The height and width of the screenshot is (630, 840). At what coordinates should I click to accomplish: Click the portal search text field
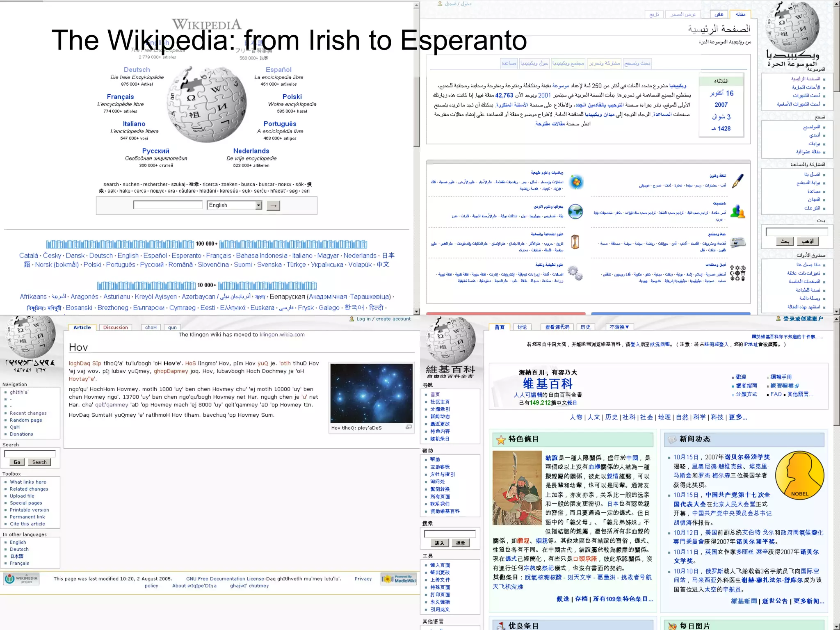168,205
